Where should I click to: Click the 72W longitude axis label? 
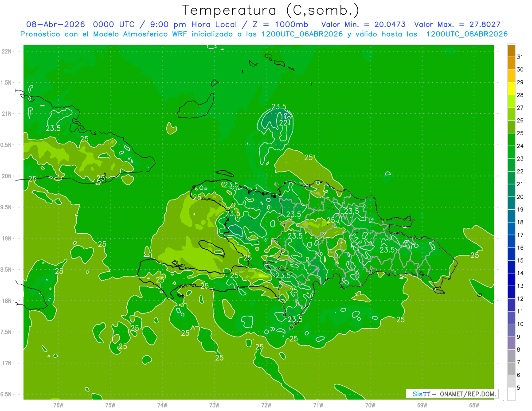coord(266,405)
